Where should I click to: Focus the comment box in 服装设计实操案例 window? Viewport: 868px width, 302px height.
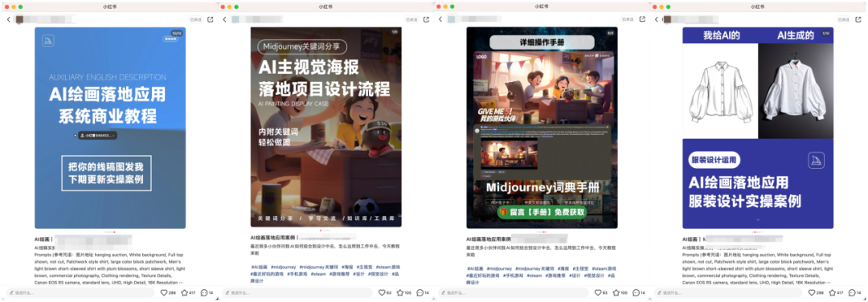coord(729,292)
